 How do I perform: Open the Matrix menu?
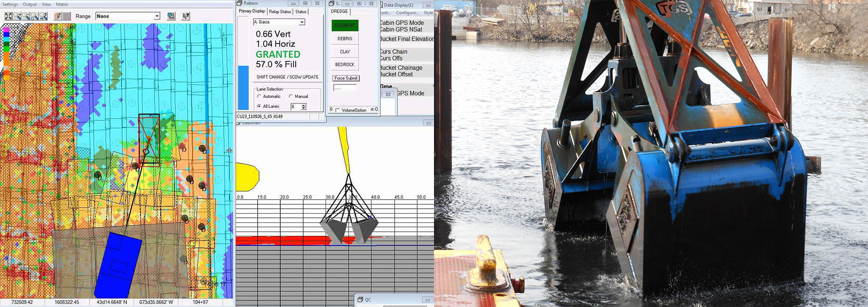point(62,4)
